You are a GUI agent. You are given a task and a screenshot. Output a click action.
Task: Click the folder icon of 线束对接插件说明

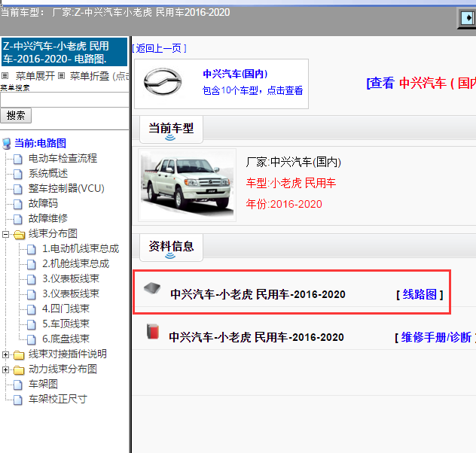click(x=19, y=354)
